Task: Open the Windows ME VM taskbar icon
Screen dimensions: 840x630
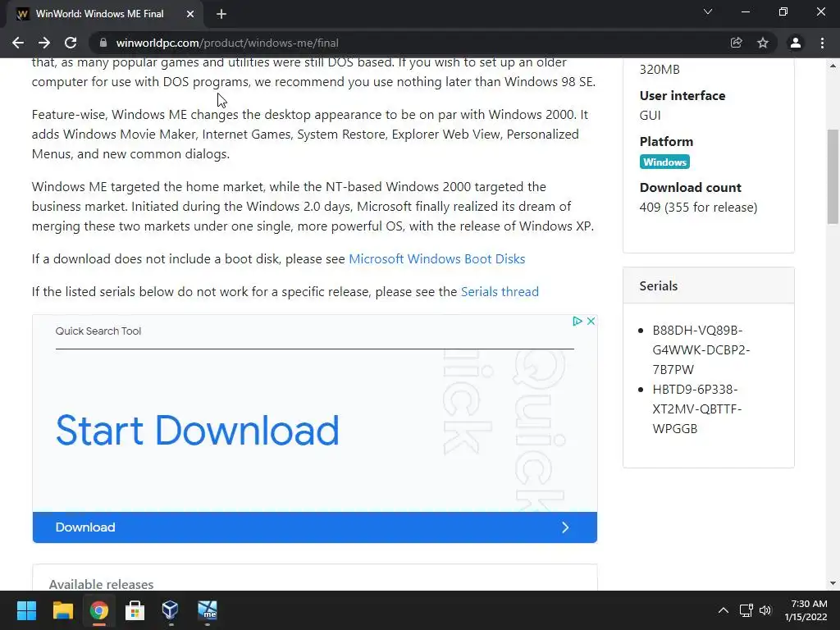Action: click(208, 610)
